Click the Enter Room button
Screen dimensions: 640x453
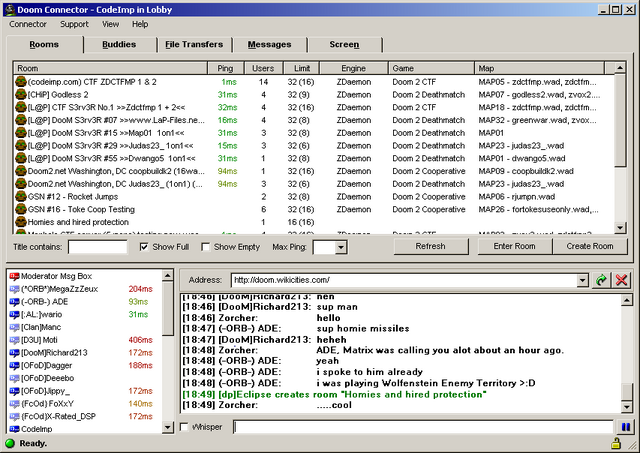514,246
